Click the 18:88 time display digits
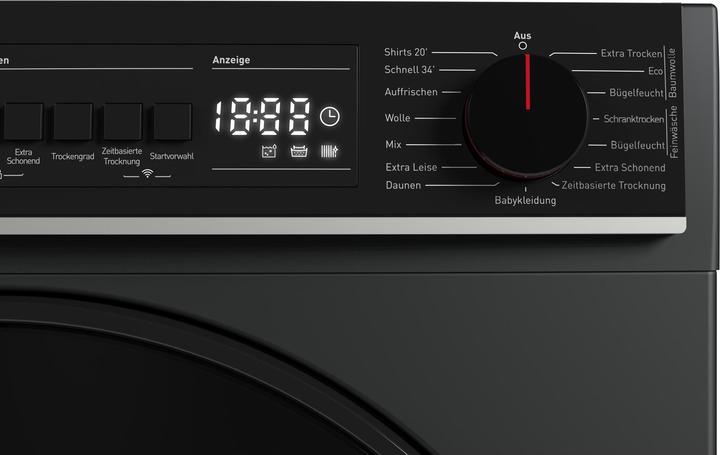 click(x=262, y=116)
